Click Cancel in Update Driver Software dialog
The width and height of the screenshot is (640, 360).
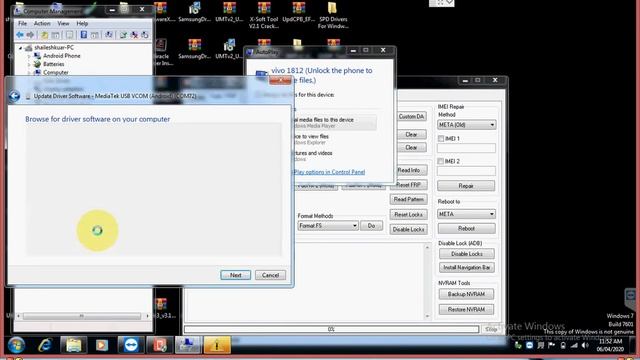(270, 275)
